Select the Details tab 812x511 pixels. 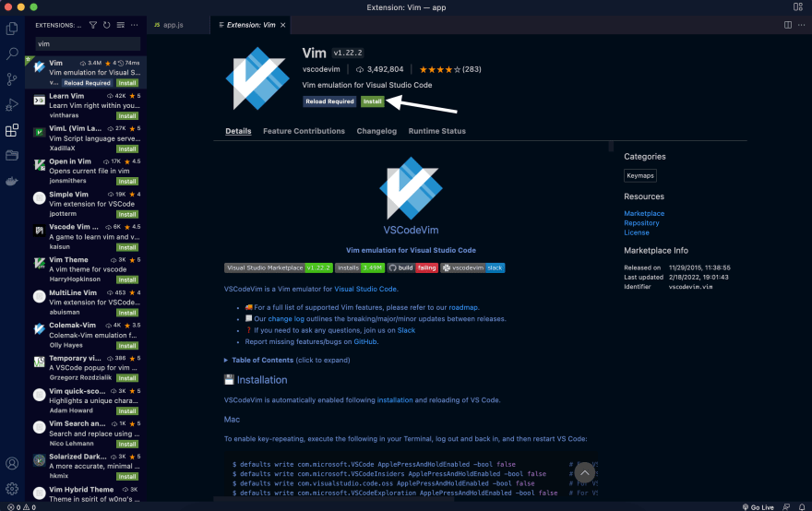(238, 131)
